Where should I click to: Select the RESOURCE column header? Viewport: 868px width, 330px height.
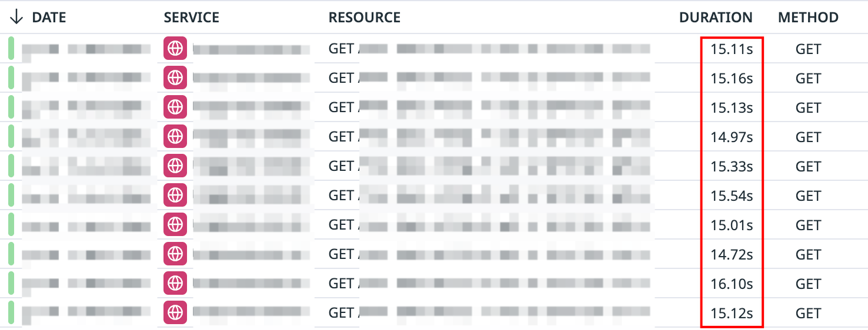(365, 18)
